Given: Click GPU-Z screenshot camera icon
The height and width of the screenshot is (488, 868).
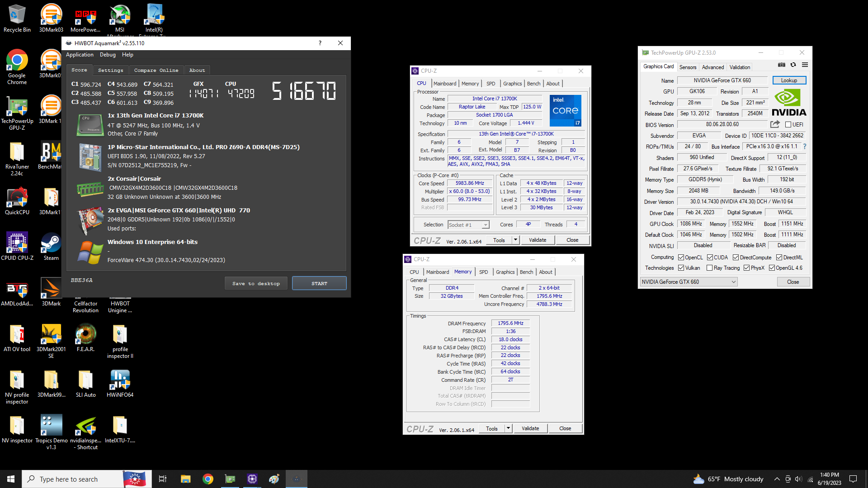Looking at the screenshot, I should (x=781, y=65).
